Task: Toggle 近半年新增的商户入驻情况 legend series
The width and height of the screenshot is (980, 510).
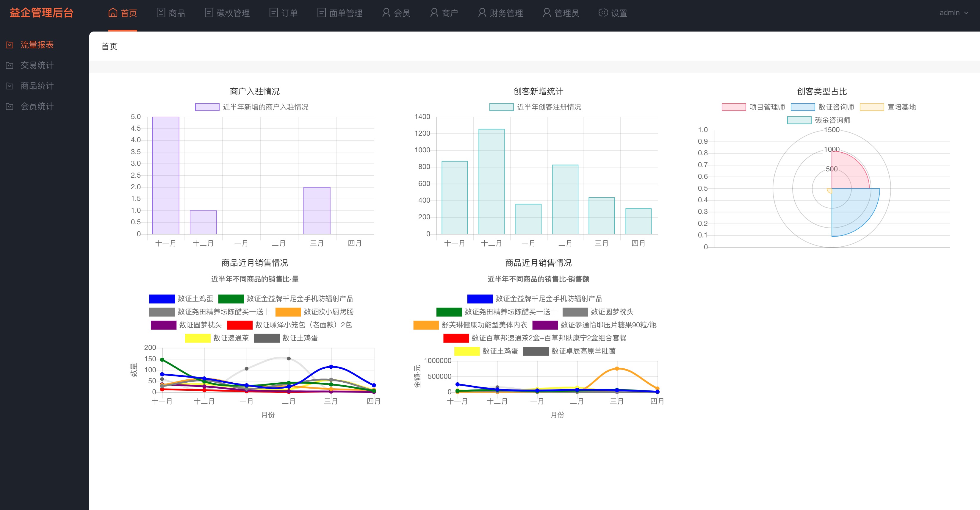Action: pyautogui.click(x=251, y=107)
